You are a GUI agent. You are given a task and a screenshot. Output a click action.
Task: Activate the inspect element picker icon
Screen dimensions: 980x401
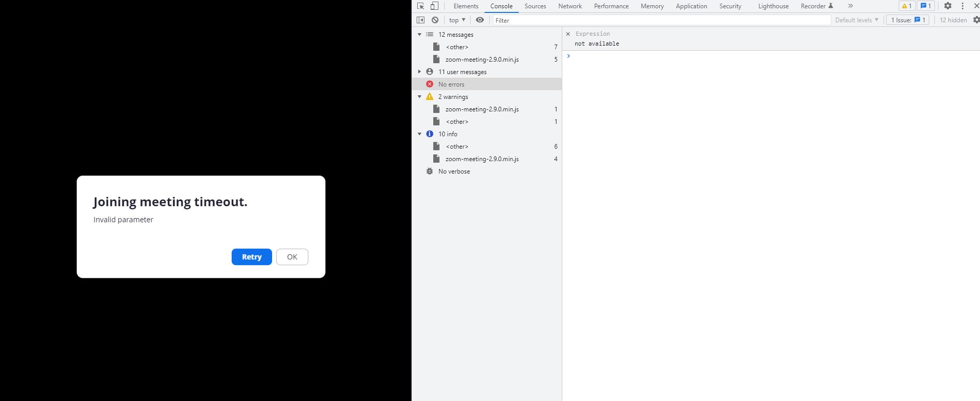pos(421,6)
